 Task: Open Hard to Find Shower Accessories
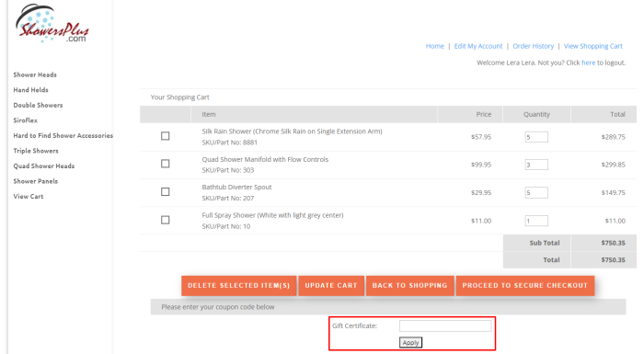click(x=63, y=135)
